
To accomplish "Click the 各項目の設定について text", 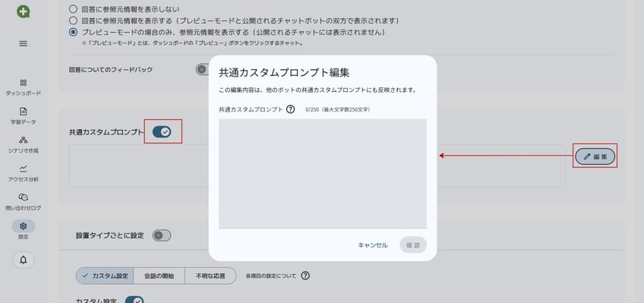I will 270,276.
